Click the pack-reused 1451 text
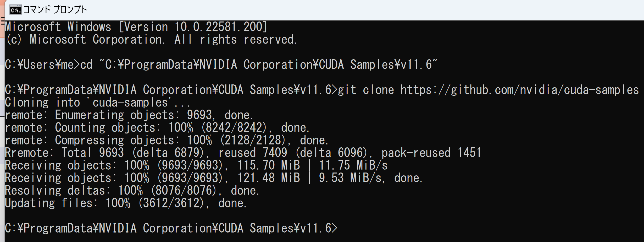Viewport: 644px width, 242px height. click(x=431, y=153)
